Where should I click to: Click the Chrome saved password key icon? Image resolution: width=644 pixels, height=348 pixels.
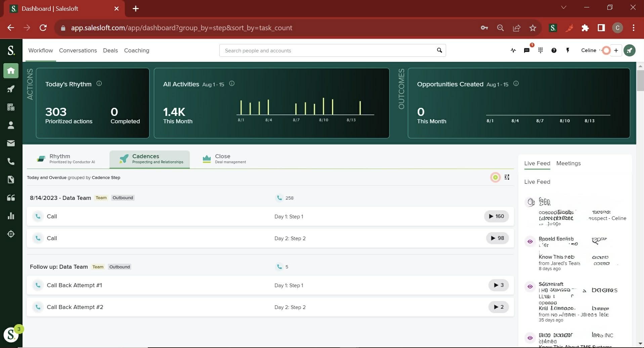484,28
